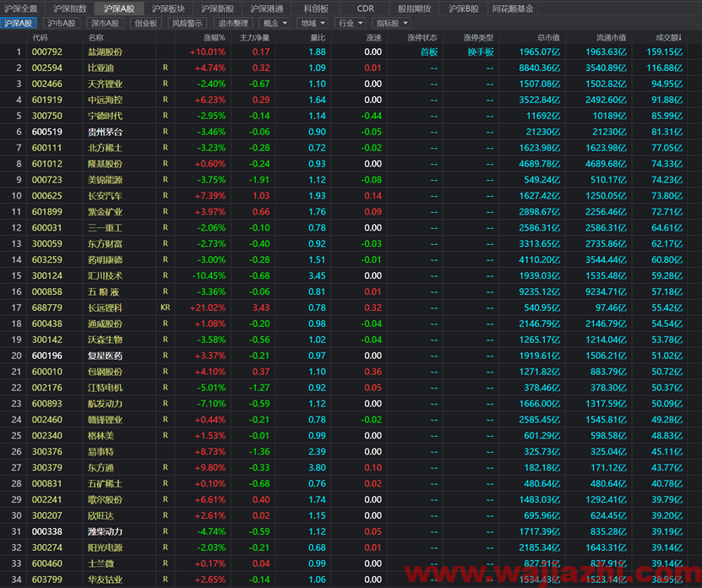Click stock code 600519
This screenshot has width=702, height=588.
[47, 132]
